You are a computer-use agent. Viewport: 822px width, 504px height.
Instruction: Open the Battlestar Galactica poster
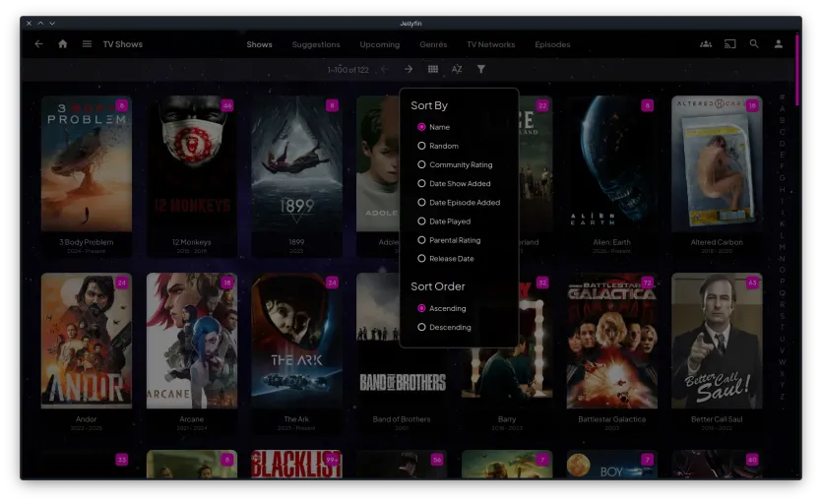tap(611, 341)
